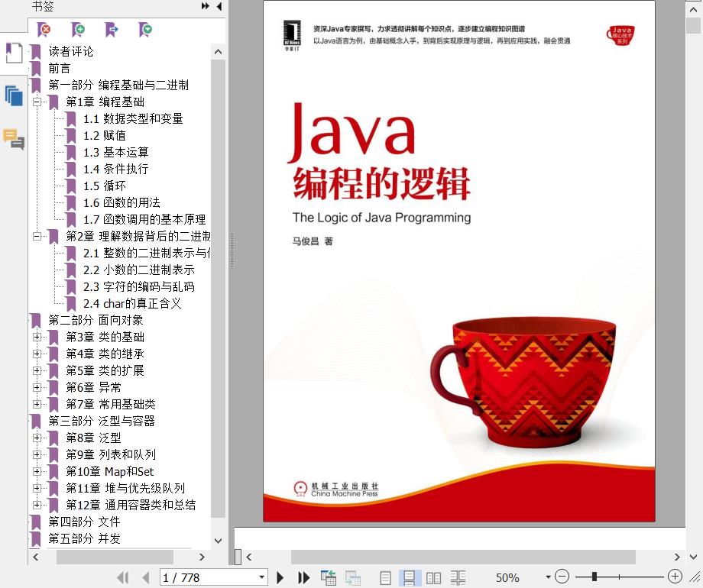
Task: Switch to facing pages layout
Action: coord(433,578)
